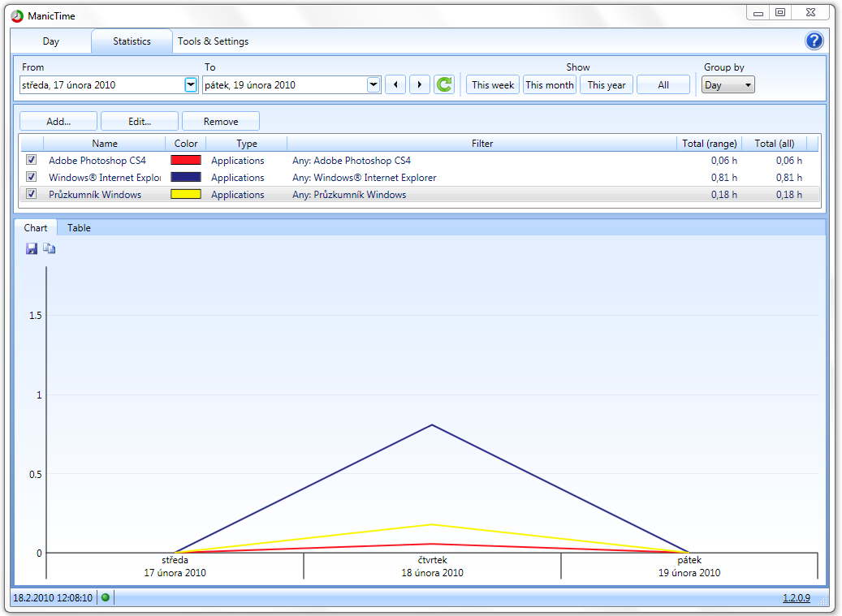Viewport: 842px width, 616px height.
Task: Click the Remove button
Action: pos(221,121)
